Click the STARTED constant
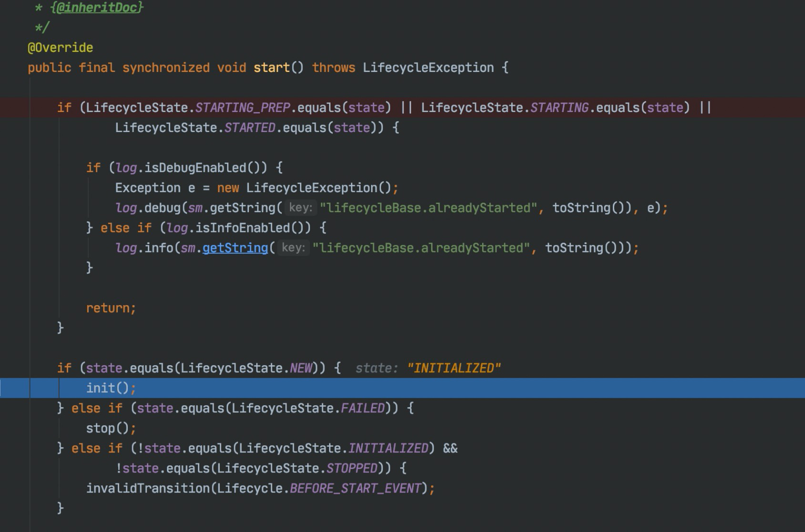The height and width of the screenshot is (532, 805). (x=249, y=128)
